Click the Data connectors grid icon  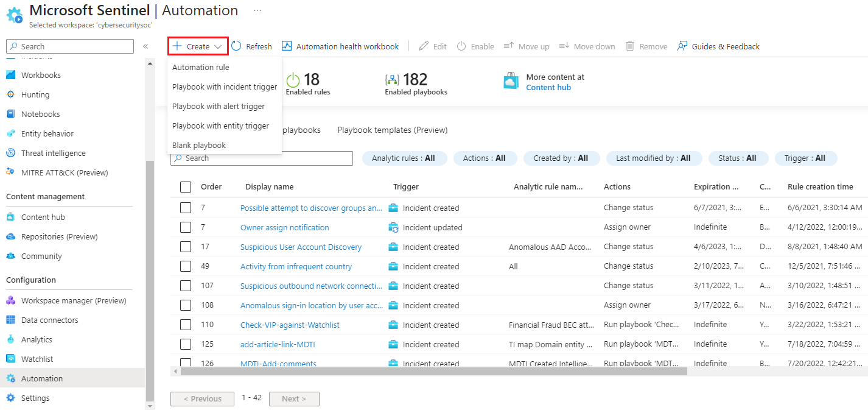pos(10,320)
